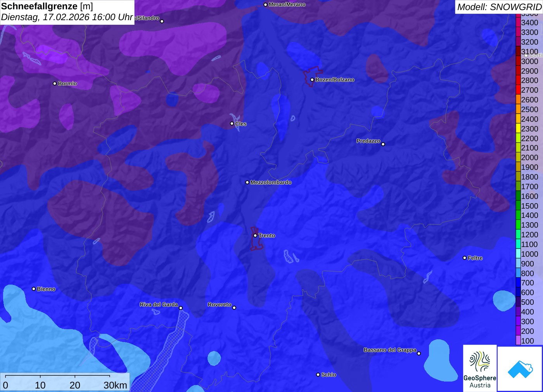Click the Bassano del Grappa marker
Image resolution: width=543 pixels, height=392 pixels.
tap(419, 353)
